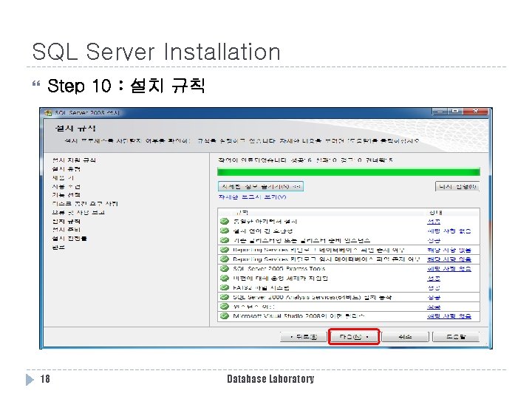Open status link for SQL Server 2005 Express Tools
Screen dimensions: 532x399
click(449, 269)
